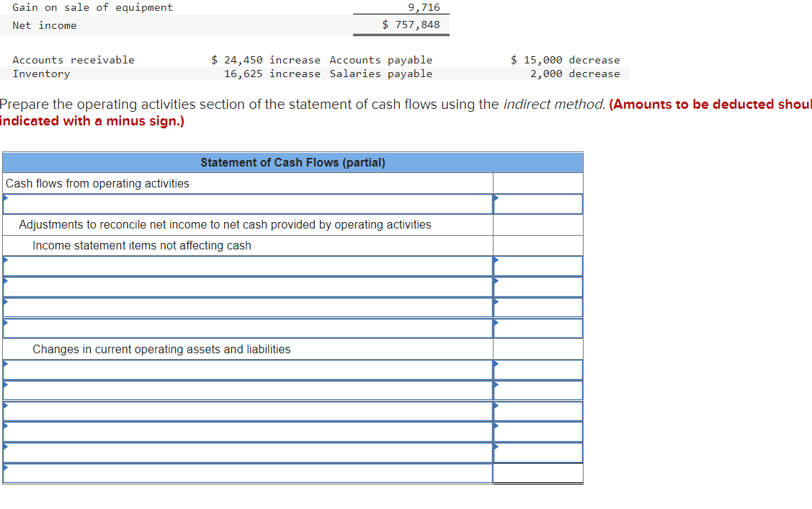Click 'Cash flows from operating activities' row label
Image resolution: width=812 pixels, height=509 pixels.
[x=97, y=184]
